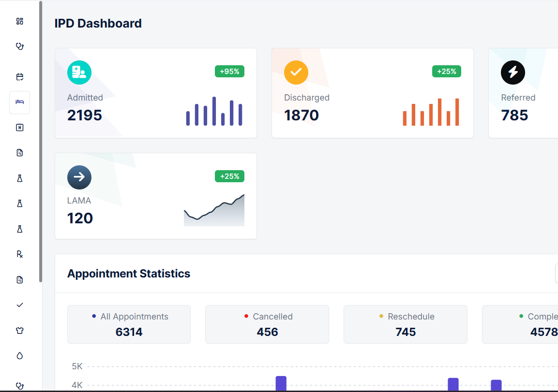Select the Cancelled appointments stat box
The image size is (558, 392).
267,324
